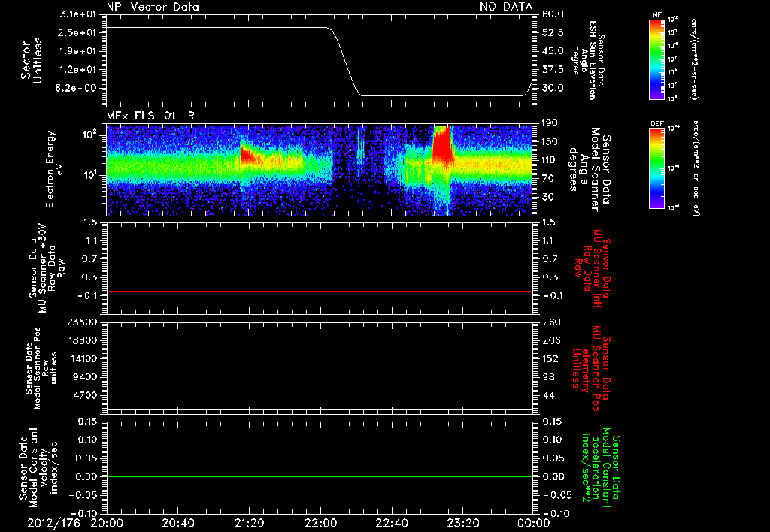The width and height of the screenshot is (770, 532).
Task: Click the red 'MU Scanner Init Raw Data' label
Action: (x=591, y=268)
